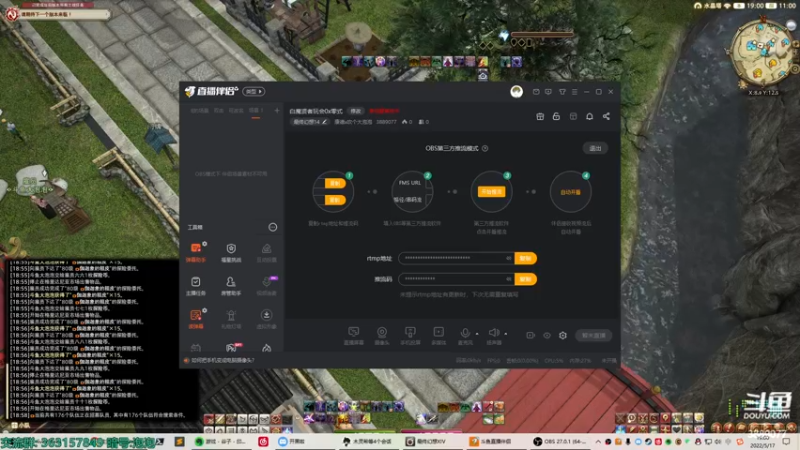Toggle the eye preview icon in bottom bar

(x=547, y=335)
